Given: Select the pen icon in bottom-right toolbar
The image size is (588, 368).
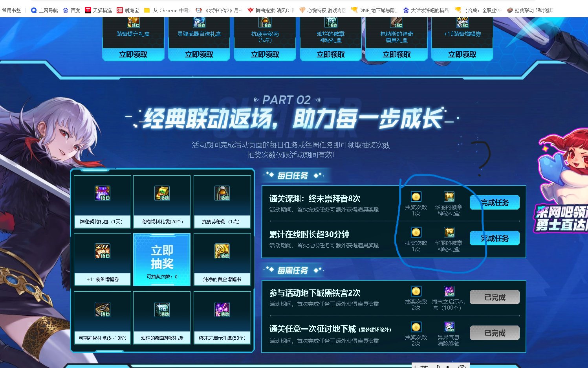Looking at the screenshot, I should tap(439, 366).
